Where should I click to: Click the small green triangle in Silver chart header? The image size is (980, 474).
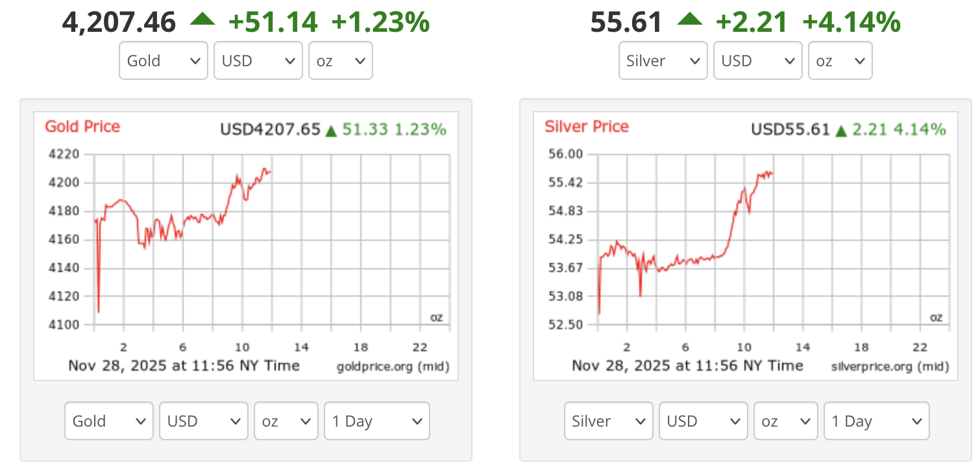(x=841, y=131)
